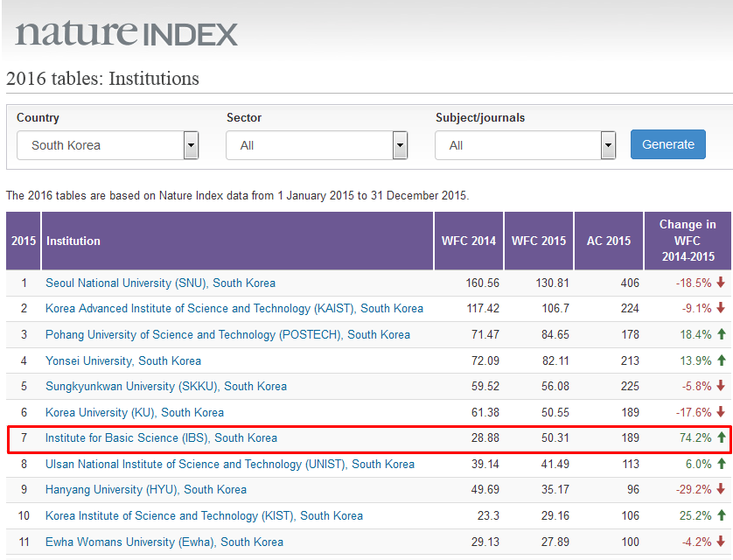Open Korea University (KU) link
Viewport: 733px width, 560px height.
(x=135, y=412)
